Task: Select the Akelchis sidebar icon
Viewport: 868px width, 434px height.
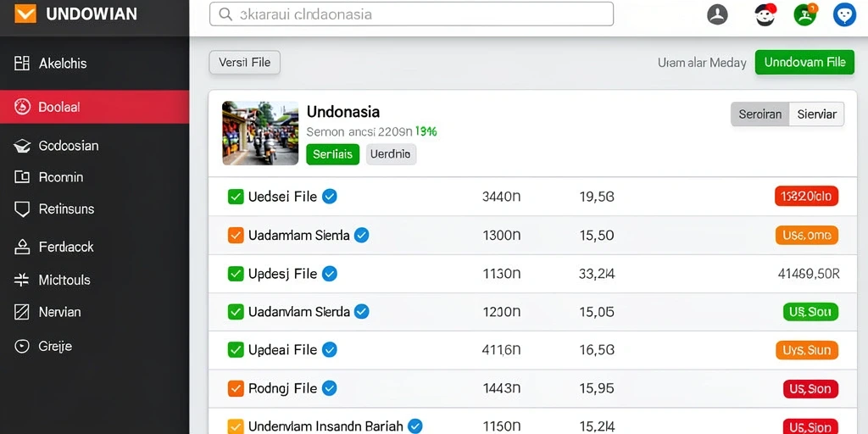Action: pyautogui.click(x=21, y=64)
